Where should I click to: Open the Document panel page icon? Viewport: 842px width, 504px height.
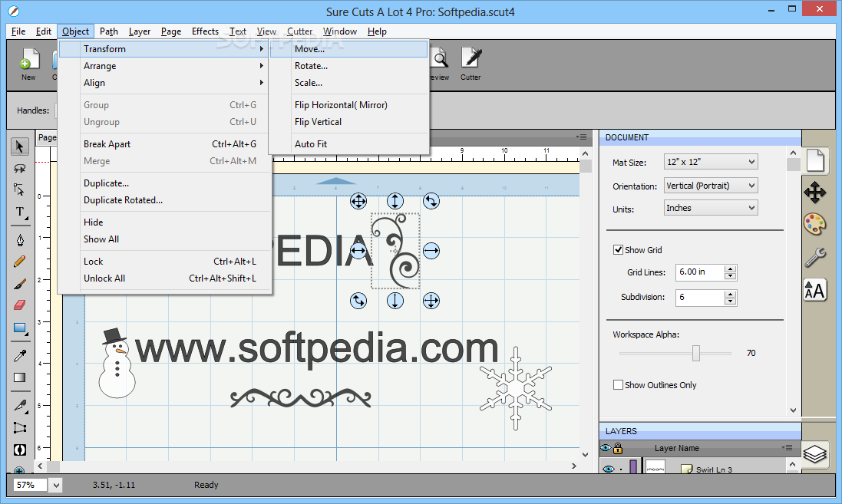[x=815, y=160]
